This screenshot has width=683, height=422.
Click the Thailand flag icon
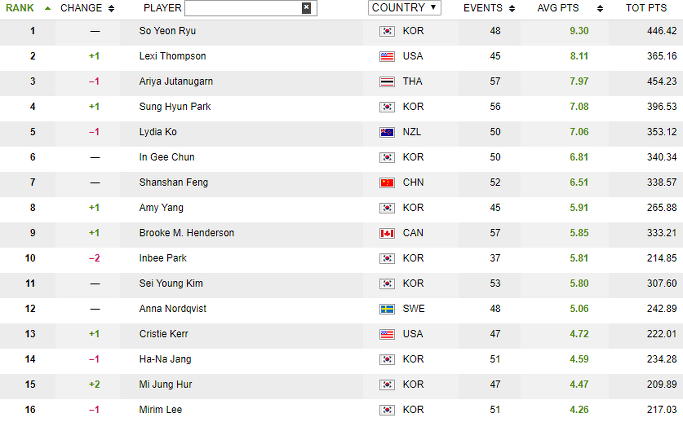(387, 82)
